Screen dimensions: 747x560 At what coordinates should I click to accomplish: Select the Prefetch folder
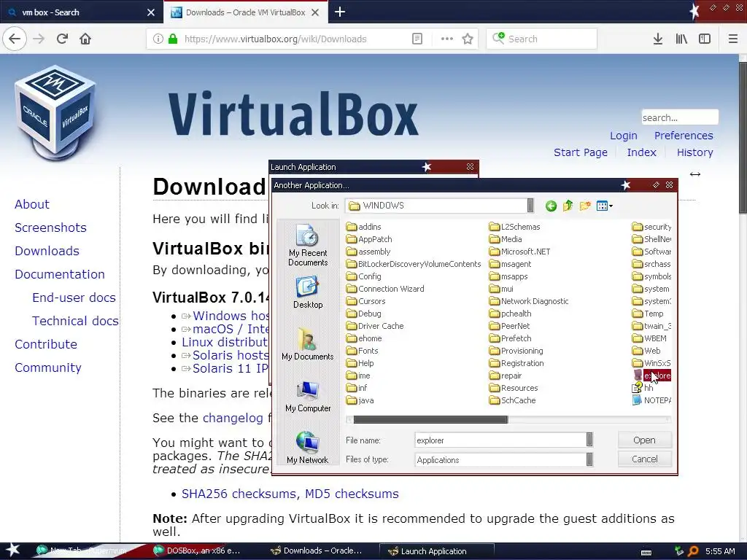[510, 338]
